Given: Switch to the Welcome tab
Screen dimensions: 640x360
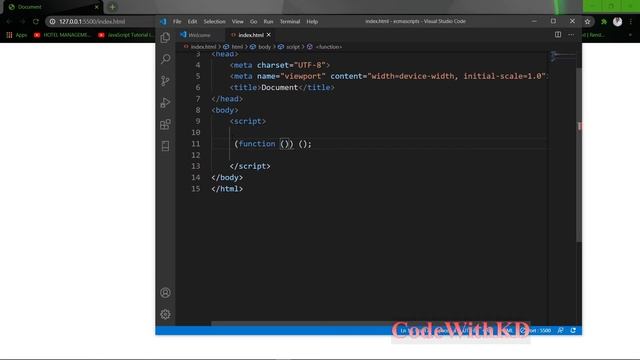Looking at the screenshot, I should (x=199, y=35).
